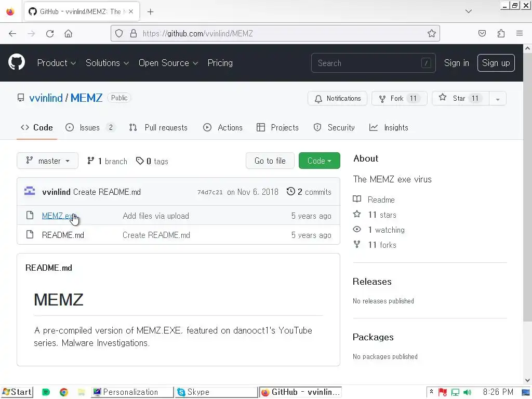The width and height of the screenshot is (532, 399).
Task: Open vvinlind user profile link
Action: [46, 98]
